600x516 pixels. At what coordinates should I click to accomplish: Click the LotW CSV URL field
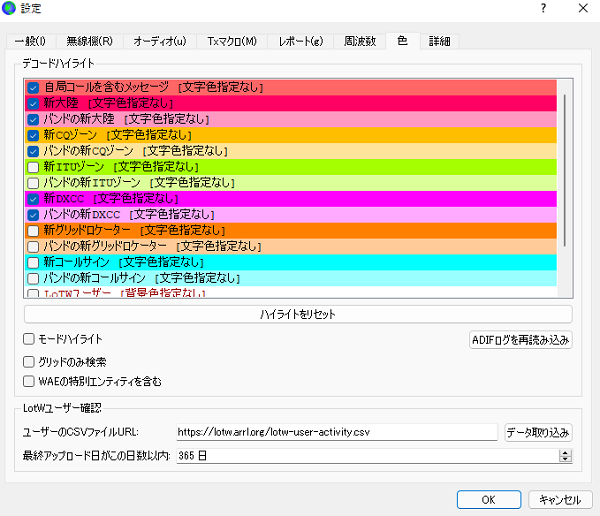(335, 432)
